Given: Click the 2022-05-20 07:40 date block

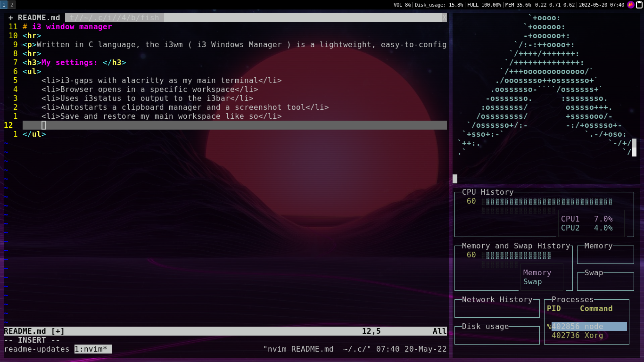Looking at the screenshot, I should click(x=602, y=5).
